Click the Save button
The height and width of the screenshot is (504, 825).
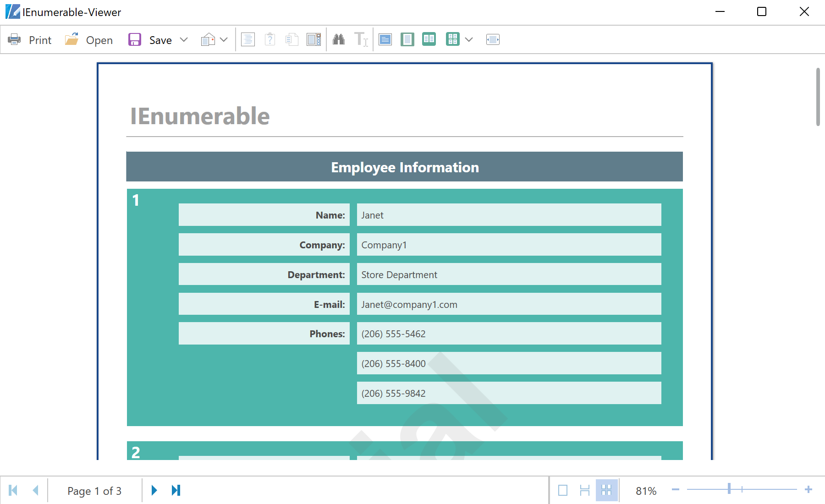[150, 40]
